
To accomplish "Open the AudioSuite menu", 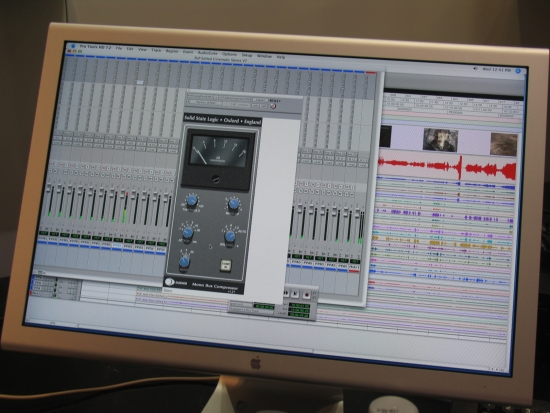I will pyautogui.click(x=207, y=53).
